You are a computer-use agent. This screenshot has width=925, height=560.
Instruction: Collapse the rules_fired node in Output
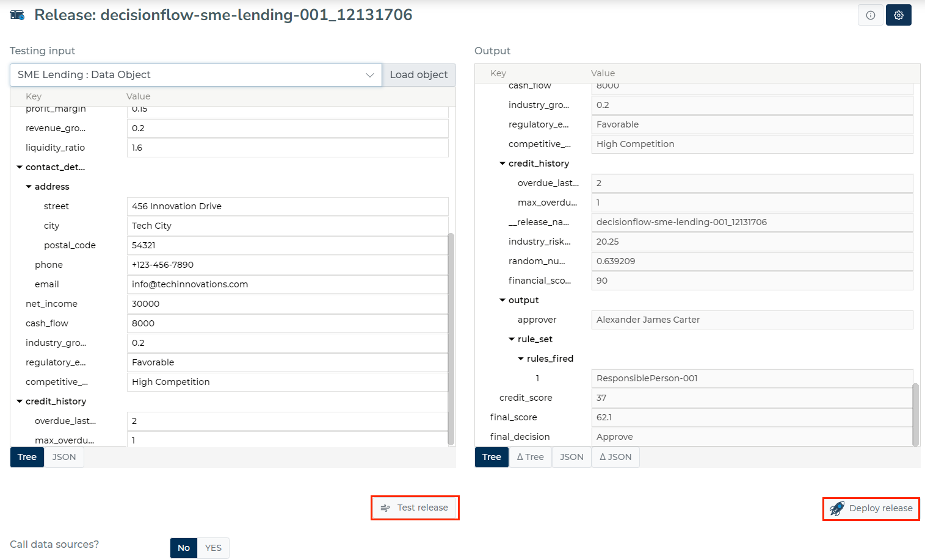521,359
